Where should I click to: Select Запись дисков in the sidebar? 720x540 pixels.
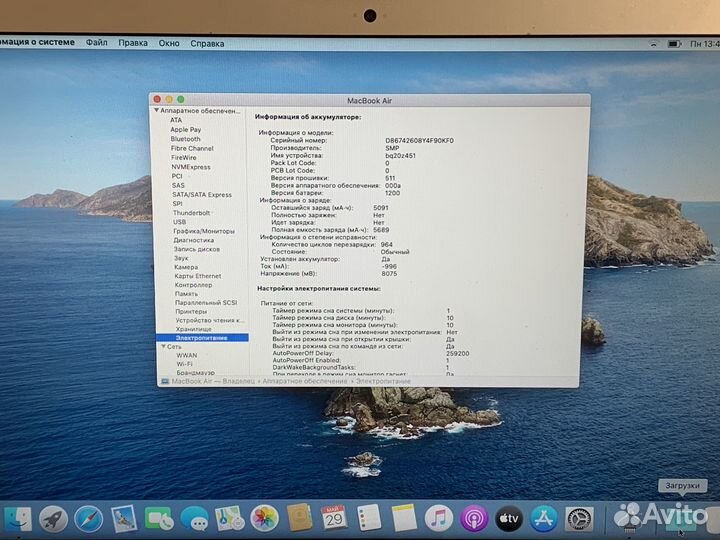pos(197,249)
